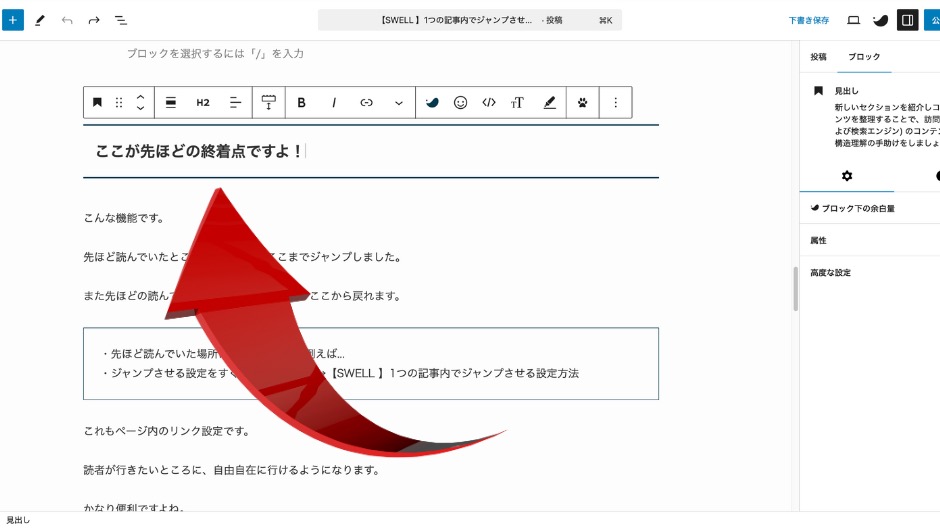The height and width of the screenshot is (528, 940).
Task: Open block options three-dot menu
Action: pyautogui.click(x=616, y=102)
